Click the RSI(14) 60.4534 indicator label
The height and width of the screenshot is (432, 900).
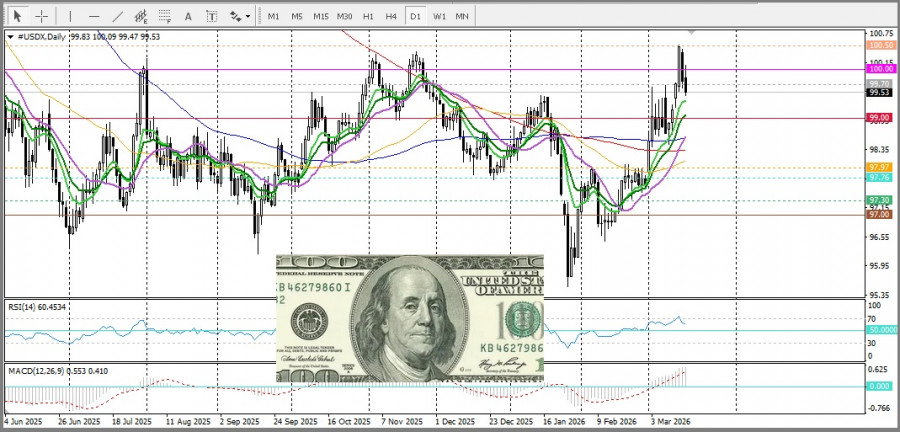click(37, 307)
